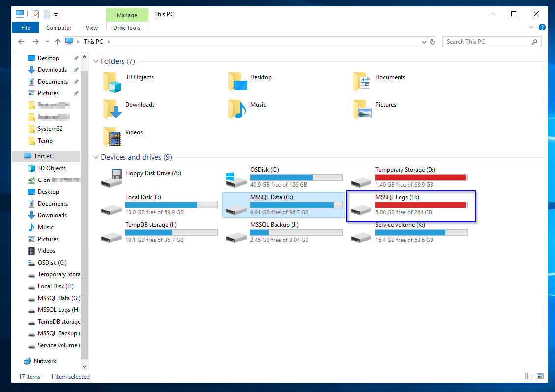Open the Drive Tools Manage tab
The image size is (555, 392).
point(127,15)
